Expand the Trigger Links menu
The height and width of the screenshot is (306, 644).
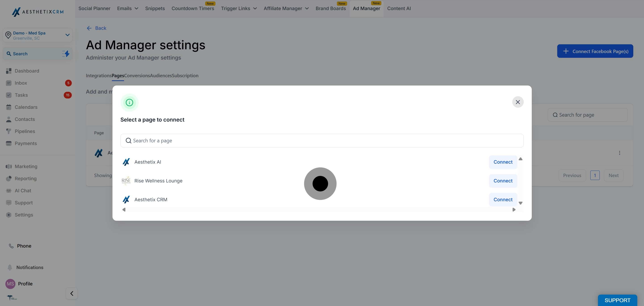point(239,9)
